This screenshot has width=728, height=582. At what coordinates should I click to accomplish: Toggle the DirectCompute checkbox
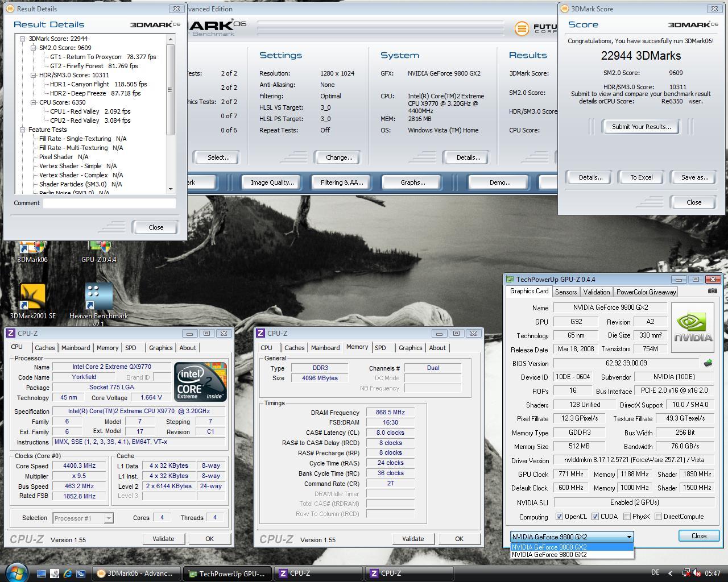(658, 517)
